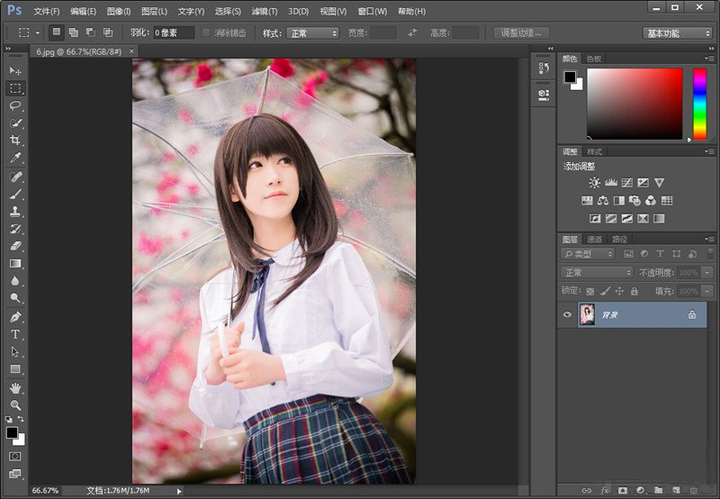Pick the Eyedropper tool
The width and height of the screenshot is (720, 499).
pos(15,158)
